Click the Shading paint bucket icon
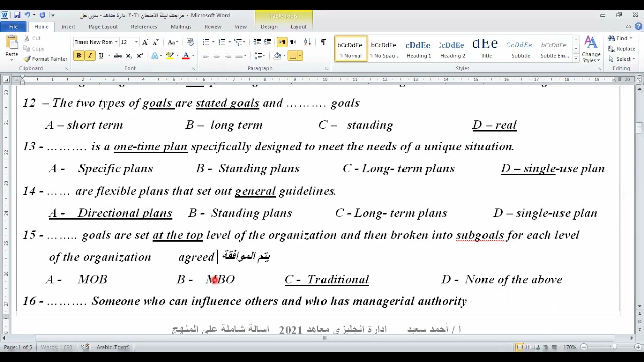The width and height of the screenshot is (644, 362). (277, 56)
